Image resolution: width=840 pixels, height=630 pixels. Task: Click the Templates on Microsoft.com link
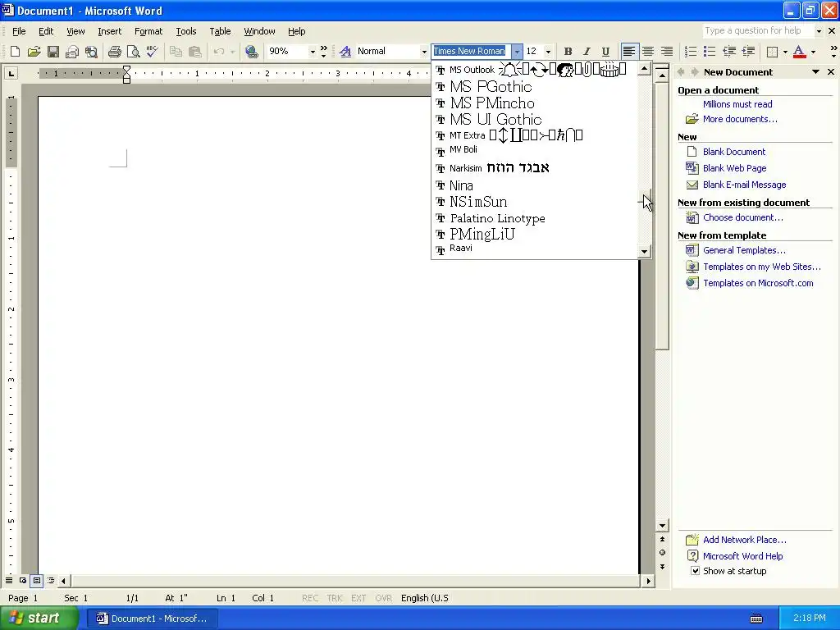tap(758, 283)
